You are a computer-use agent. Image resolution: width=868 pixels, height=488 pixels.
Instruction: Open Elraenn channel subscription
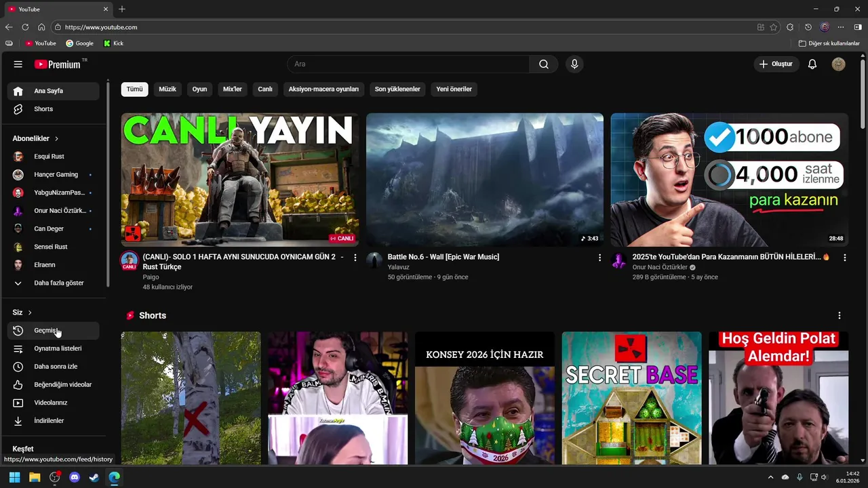pyautogui.click(x=54, y=265)
